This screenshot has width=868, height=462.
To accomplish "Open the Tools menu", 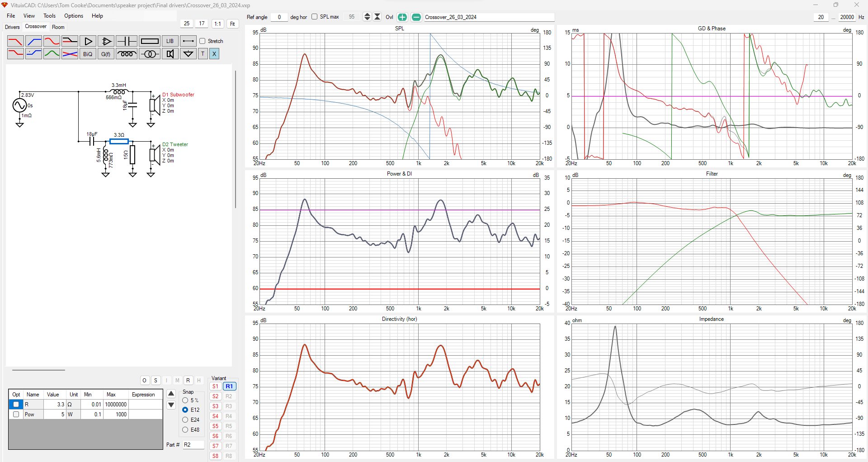I will point(50,16).
